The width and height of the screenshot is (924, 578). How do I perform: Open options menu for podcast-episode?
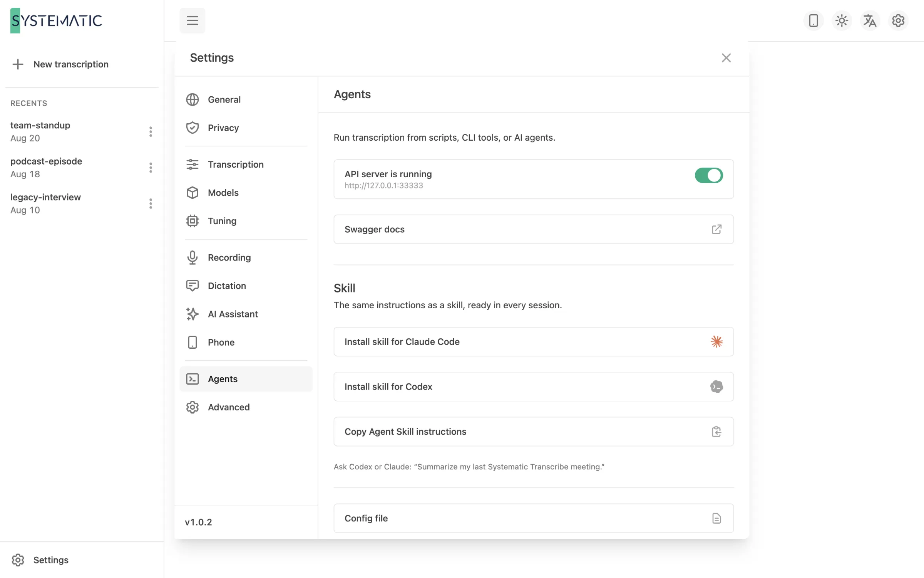151,168
